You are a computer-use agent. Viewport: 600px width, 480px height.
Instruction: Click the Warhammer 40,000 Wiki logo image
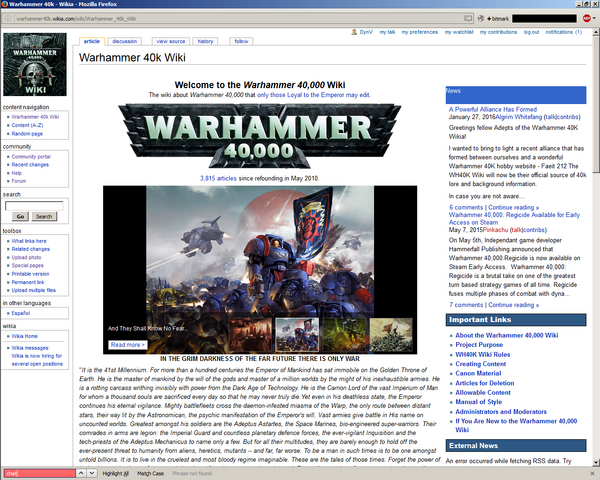click(x=35, y=64)
